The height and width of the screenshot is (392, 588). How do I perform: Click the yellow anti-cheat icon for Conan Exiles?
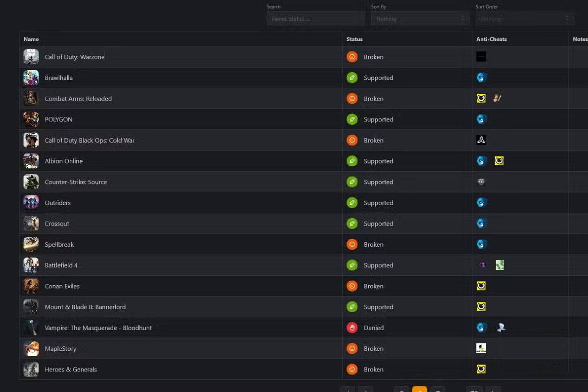(481, 286)
